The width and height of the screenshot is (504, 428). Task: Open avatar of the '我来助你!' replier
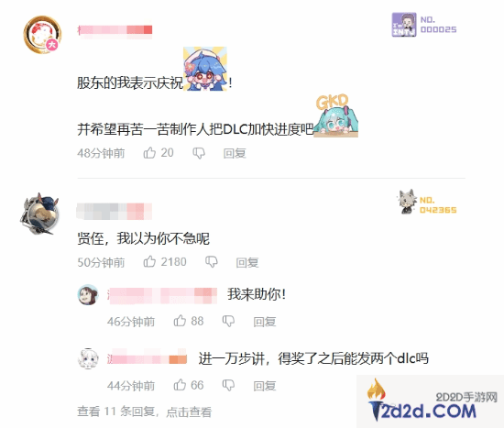pos(88,294)
